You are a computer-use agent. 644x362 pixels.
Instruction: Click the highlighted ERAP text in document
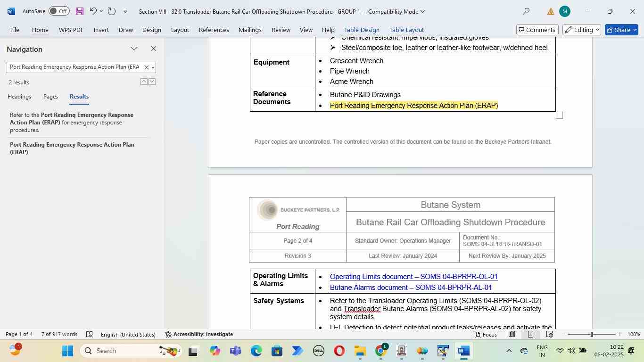413,106
